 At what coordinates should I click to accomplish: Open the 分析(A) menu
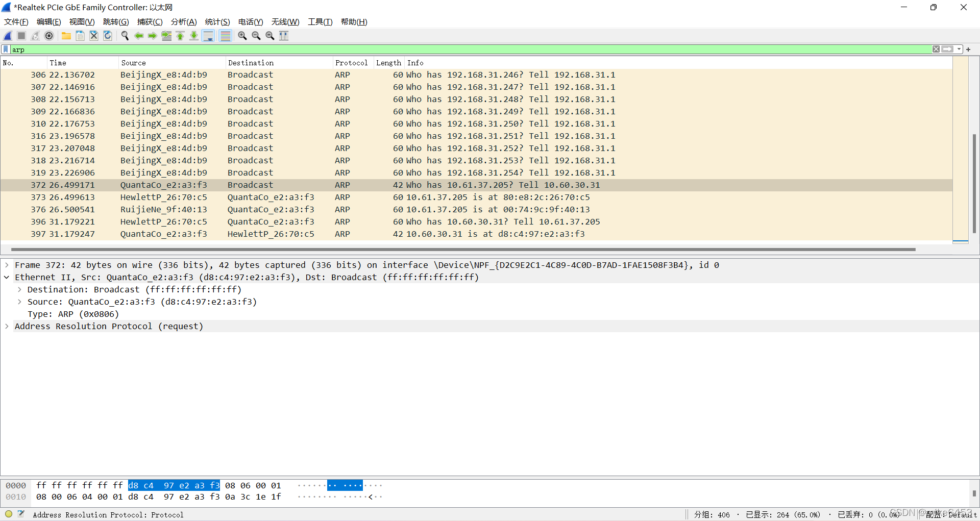184,22
